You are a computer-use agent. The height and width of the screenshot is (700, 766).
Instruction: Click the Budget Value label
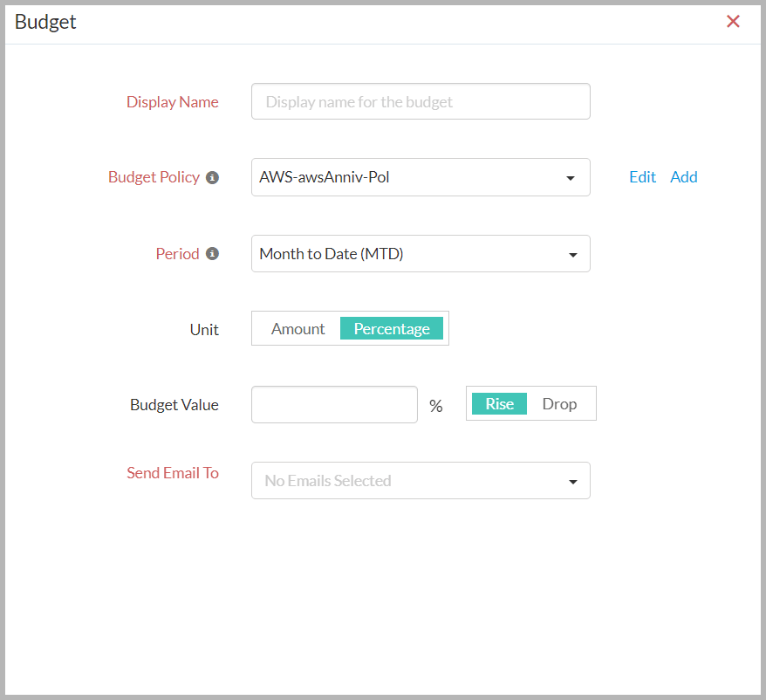pyautogui.click(x=174, y=405)
